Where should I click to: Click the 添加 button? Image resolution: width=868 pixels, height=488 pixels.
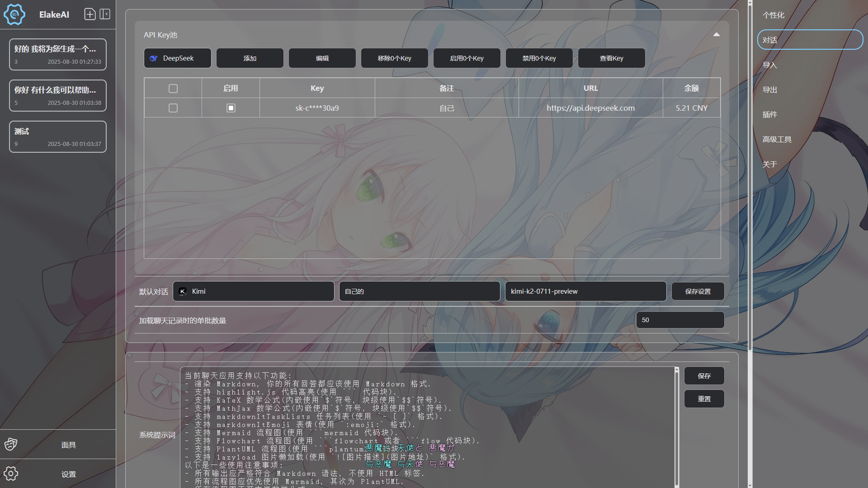[x=250, y=58]
